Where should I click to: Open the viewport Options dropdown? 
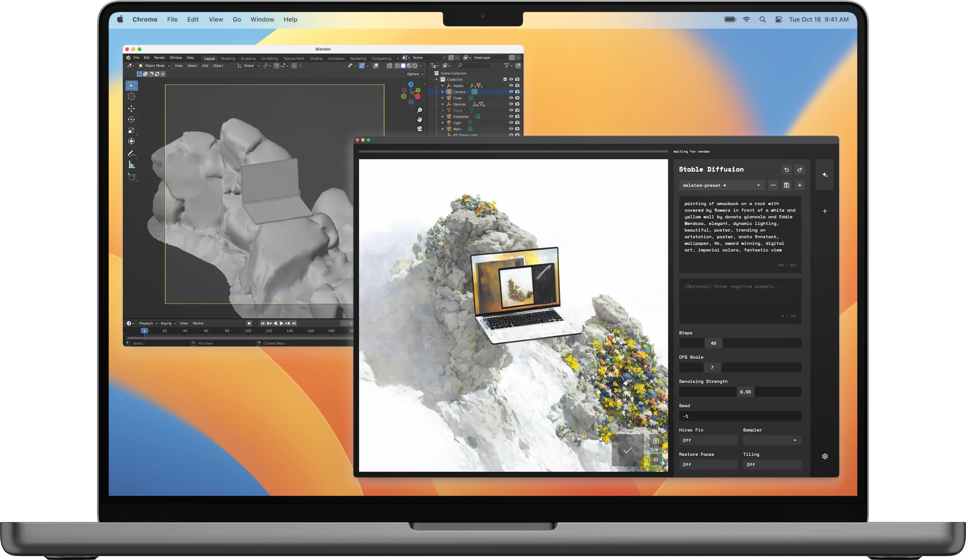pyautogui.click(x=415, y=74)
